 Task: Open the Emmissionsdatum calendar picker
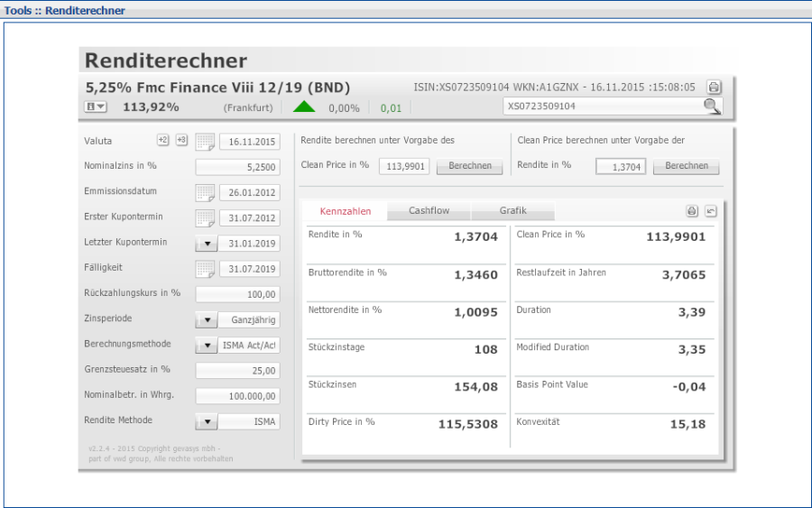pyautogui.click(x=206, y=193)
